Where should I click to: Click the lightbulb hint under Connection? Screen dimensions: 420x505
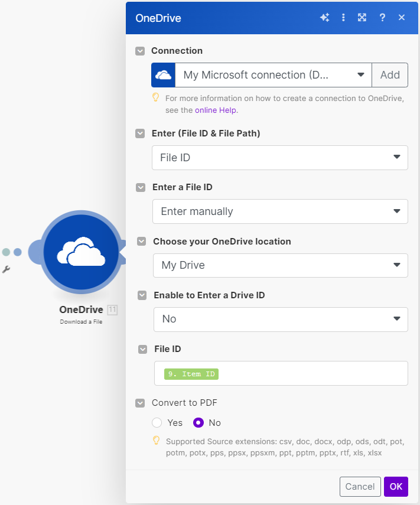pyautogui.click(x=155, y=97)
